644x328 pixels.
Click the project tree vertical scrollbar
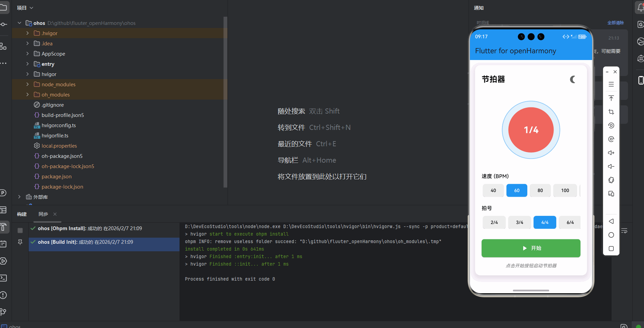(x=225, y=102)
